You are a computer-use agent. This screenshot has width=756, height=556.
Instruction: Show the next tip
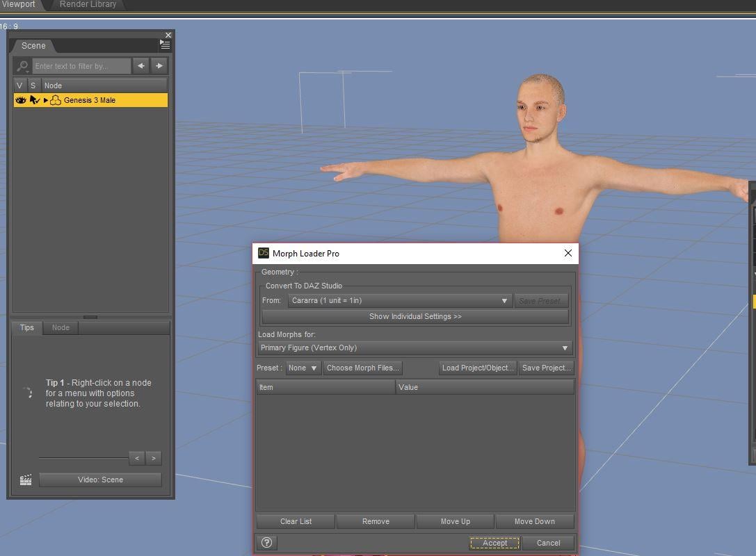click(154, 458)
